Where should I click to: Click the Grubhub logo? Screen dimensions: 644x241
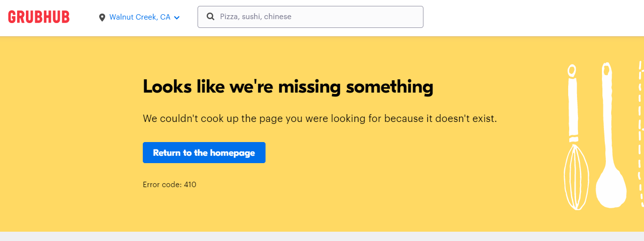tap(39, 17)
